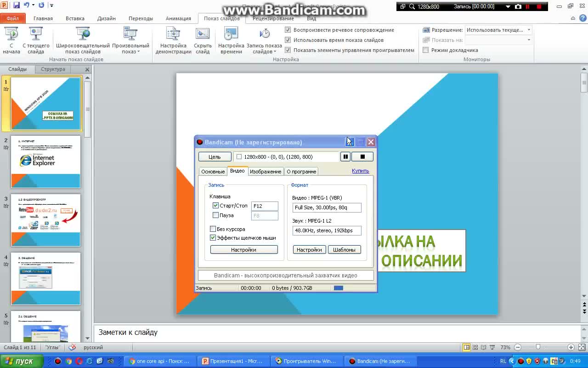Undo last action in quick access toolbar
This screenshot has height=368, width=588.
point(27,6)
